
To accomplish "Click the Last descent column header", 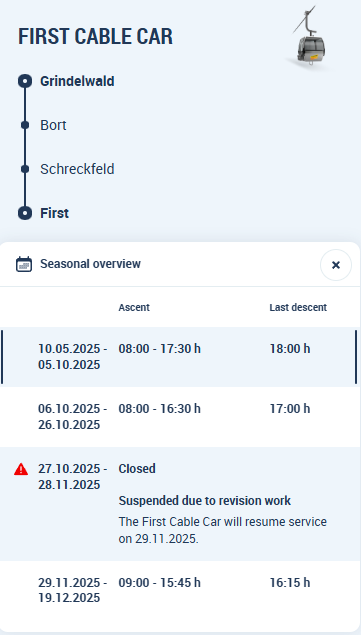I will click(x=298, y=307).
